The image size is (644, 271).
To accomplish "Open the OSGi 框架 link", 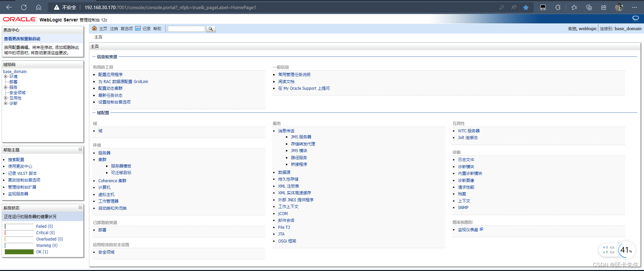I will [287, 241].
